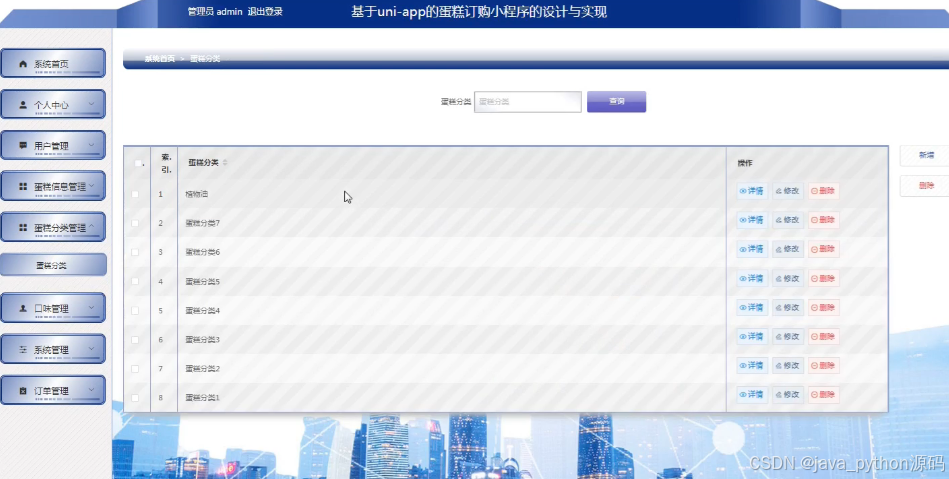The width and height of the screenshot is (949, 479).
Task: Focus the 蛋糕分类 search input field
Action: [528, 102]
